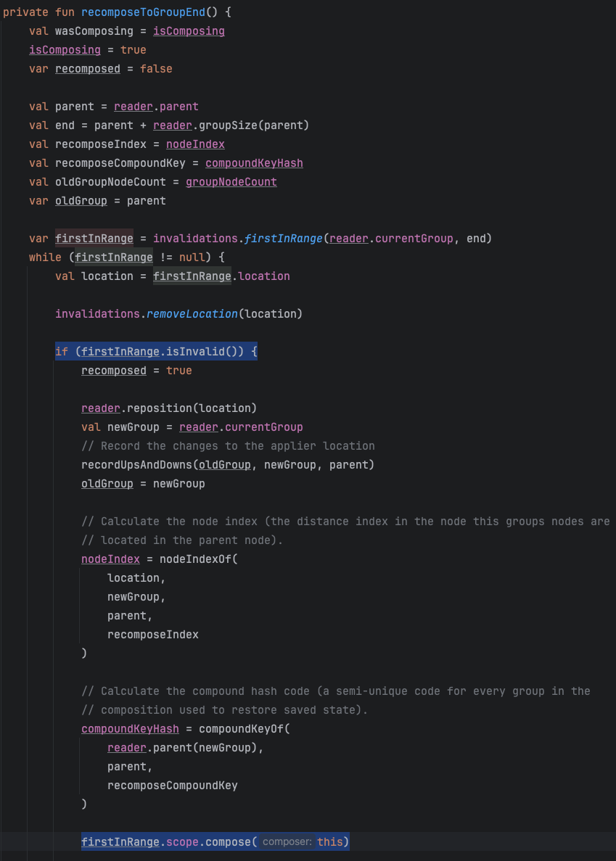Viewport: 616px width, 861px height.
Task: Click the groupSize method call
Action: click(x=225, y=125)
